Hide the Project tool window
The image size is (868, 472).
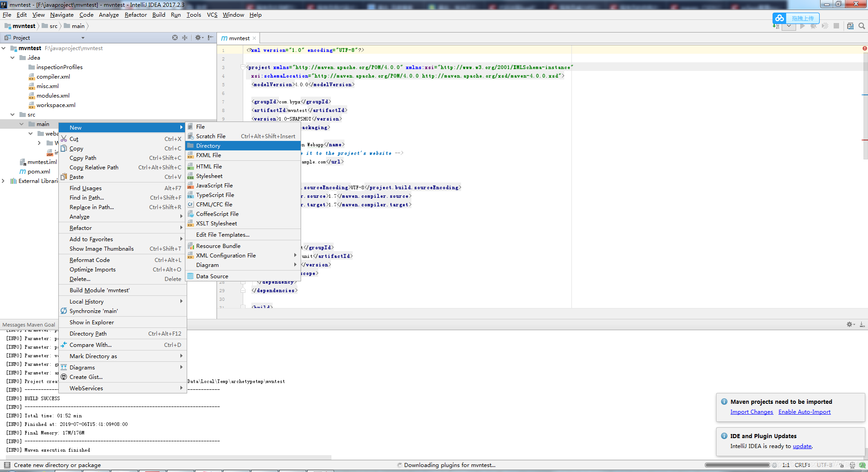211,38
